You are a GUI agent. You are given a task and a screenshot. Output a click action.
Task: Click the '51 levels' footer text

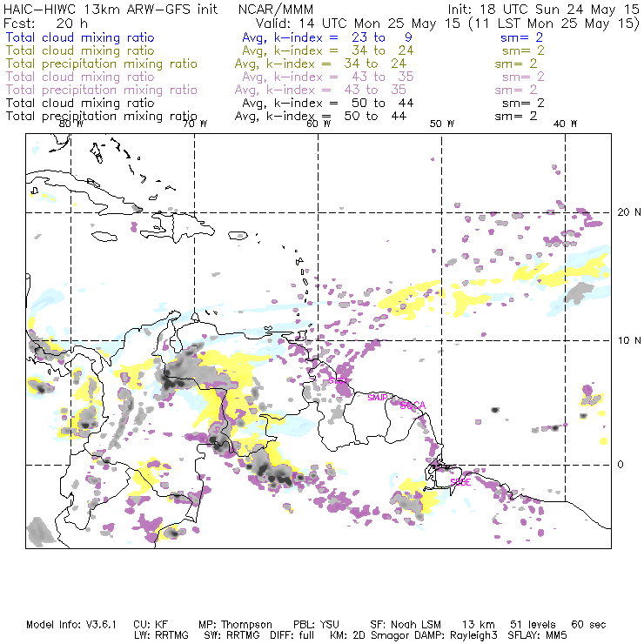533,625
